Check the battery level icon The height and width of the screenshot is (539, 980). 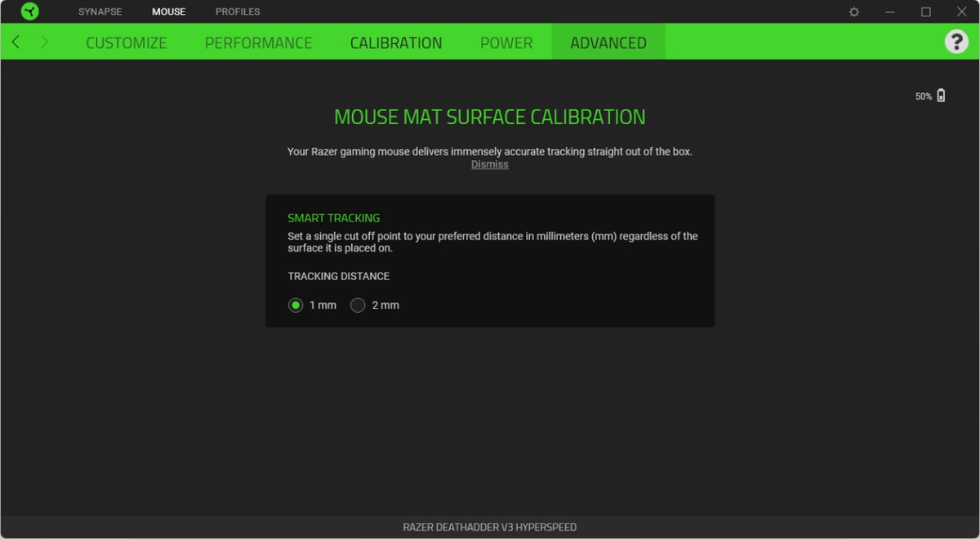941,96
